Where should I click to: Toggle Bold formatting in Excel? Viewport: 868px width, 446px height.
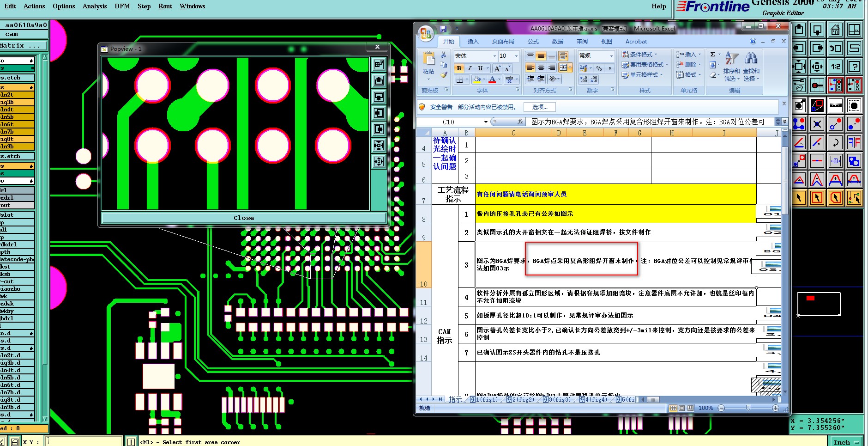[459, 68]
